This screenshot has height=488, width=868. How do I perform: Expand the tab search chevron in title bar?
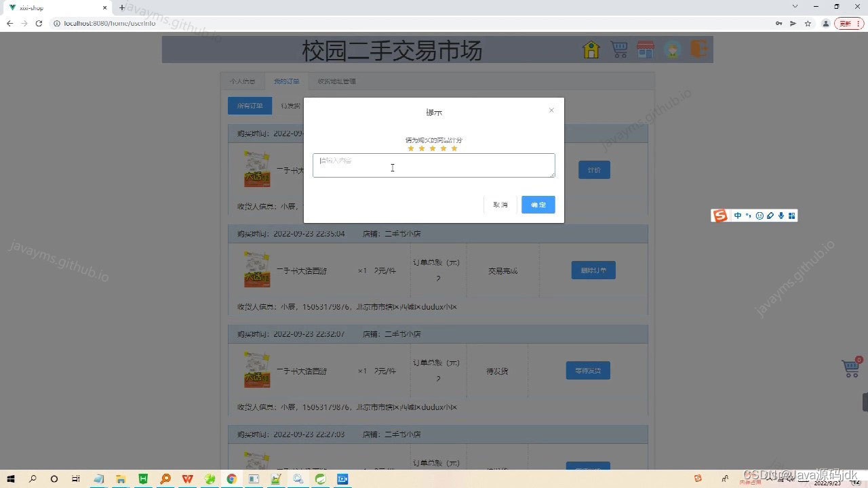coord(795,6)
